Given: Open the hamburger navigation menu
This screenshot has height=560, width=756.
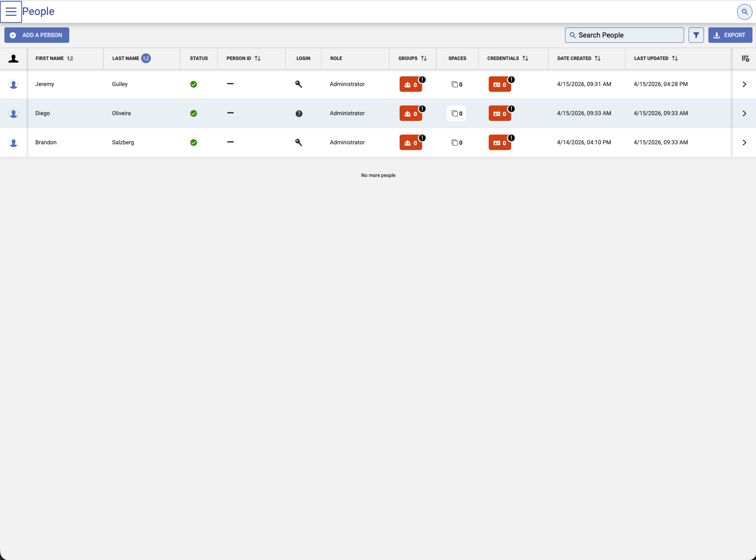Looking at the screenshot, I should pos(11,12).
